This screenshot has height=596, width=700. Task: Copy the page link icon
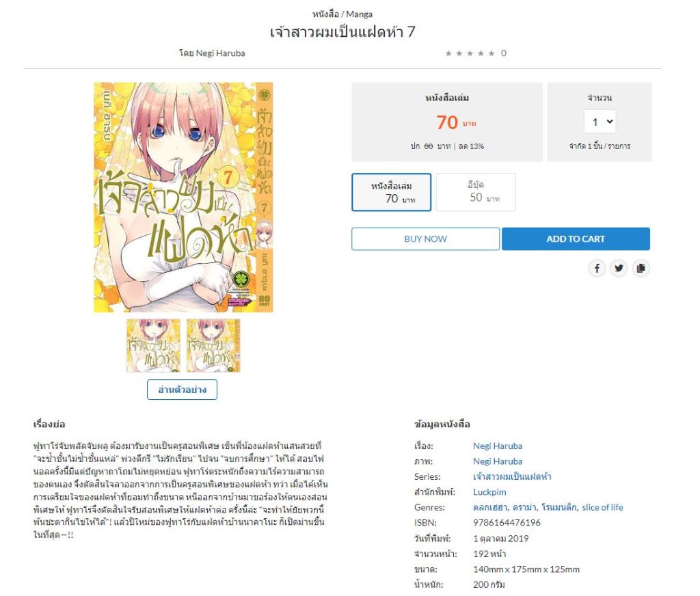[x=641, y=268]
